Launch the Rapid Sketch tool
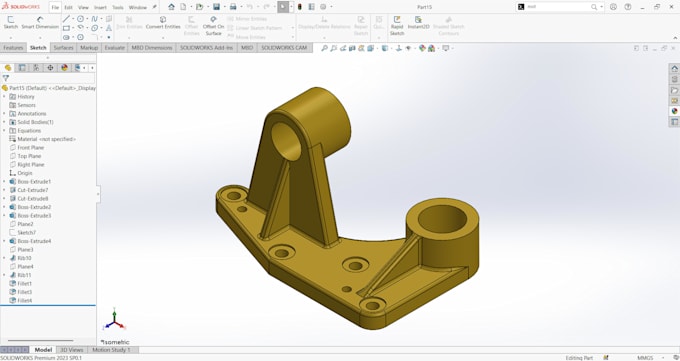Screen dimensions: 680x361 397,26
